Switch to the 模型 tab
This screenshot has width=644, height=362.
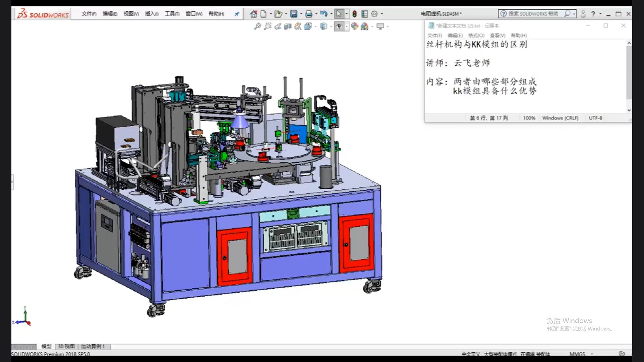point(46,346)
